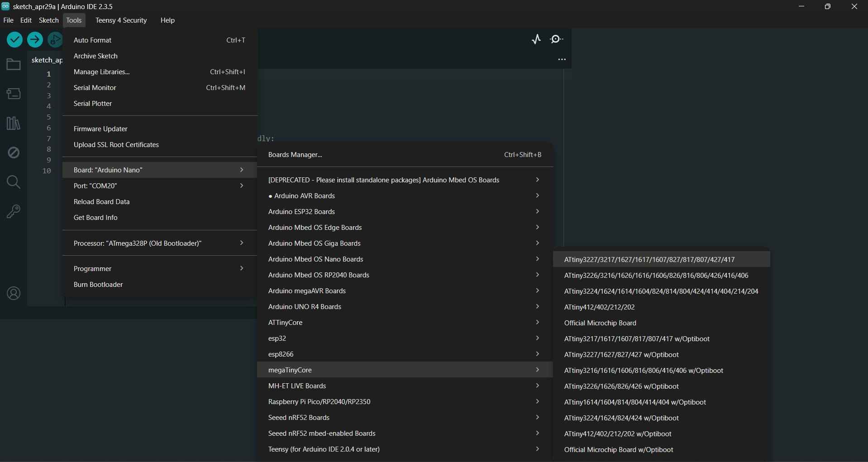Select Archive Sketch
The image size is (868, 462).
tap(160, 56)
